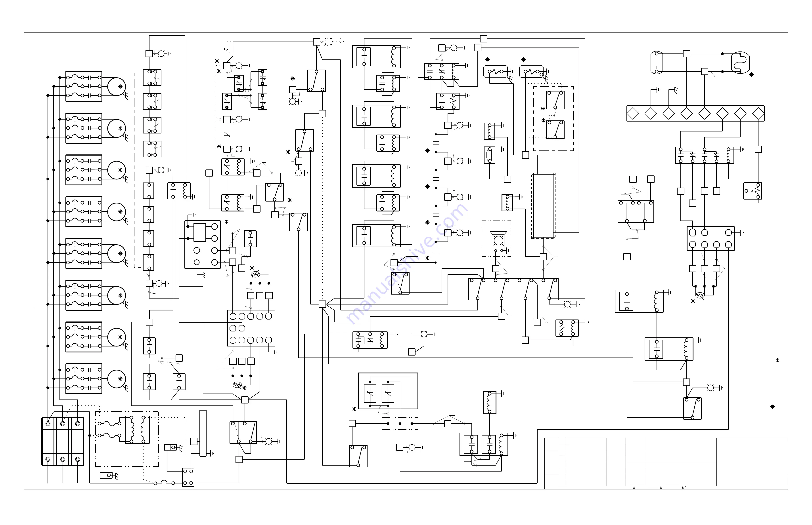
Task: Click the transformer inside dash-dot box
Action: tap(137, 430)
